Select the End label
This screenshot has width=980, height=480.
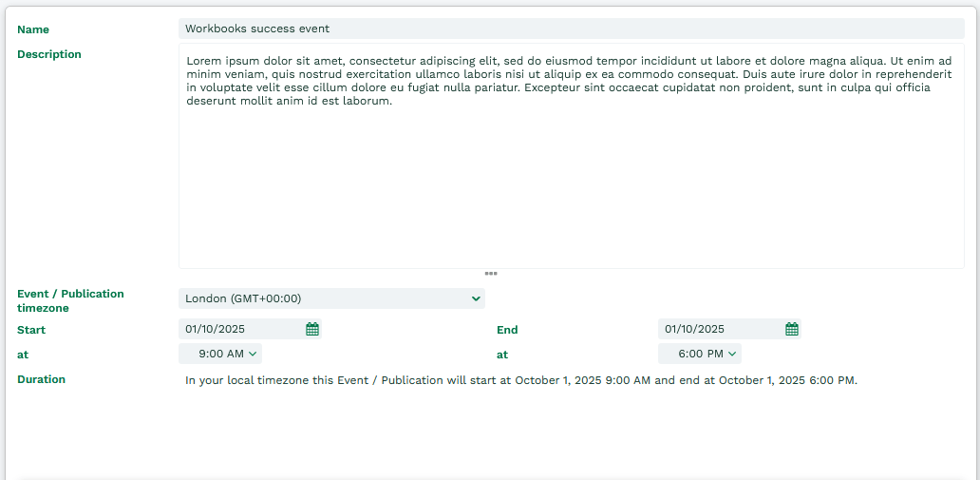point(507,330)
